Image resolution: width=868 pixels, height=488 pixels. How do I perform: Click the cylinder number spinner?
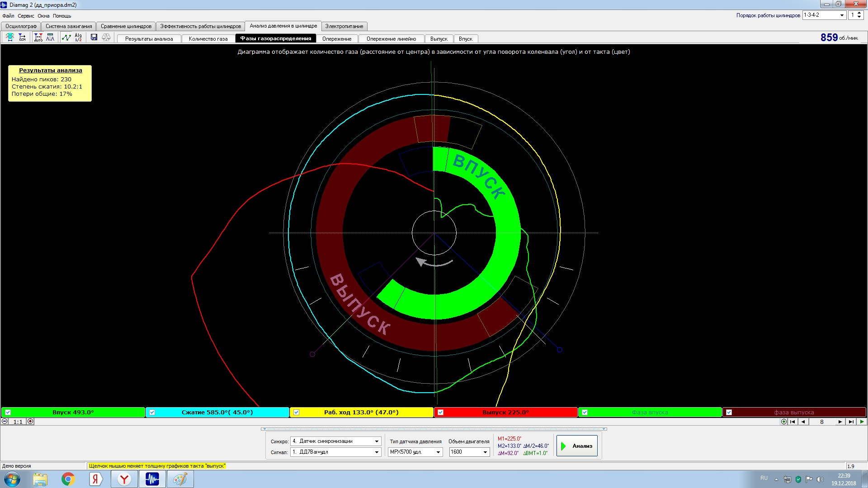click(x=856, y=15)
